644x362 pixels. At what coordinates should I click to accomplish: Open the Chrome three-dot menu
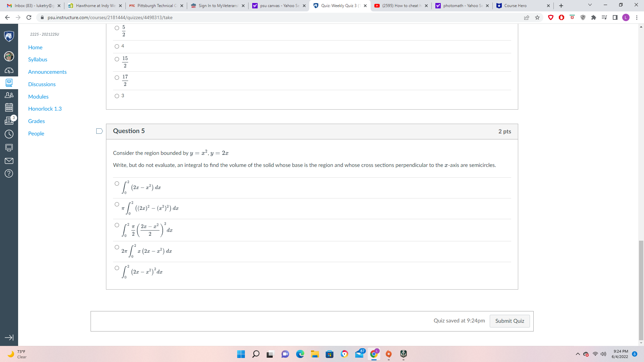pos(637,17)
